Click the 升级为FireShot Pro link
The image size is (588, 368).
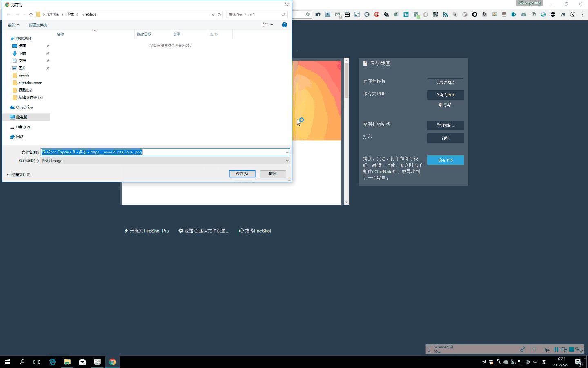(147, 231)
